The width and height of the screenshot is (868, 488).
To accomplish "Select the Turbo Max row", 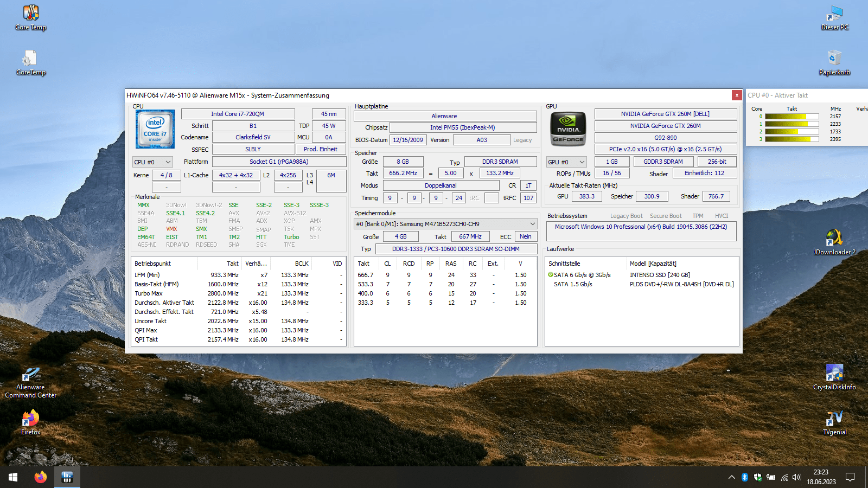I will pyautogui.click(x=239, y=293).
